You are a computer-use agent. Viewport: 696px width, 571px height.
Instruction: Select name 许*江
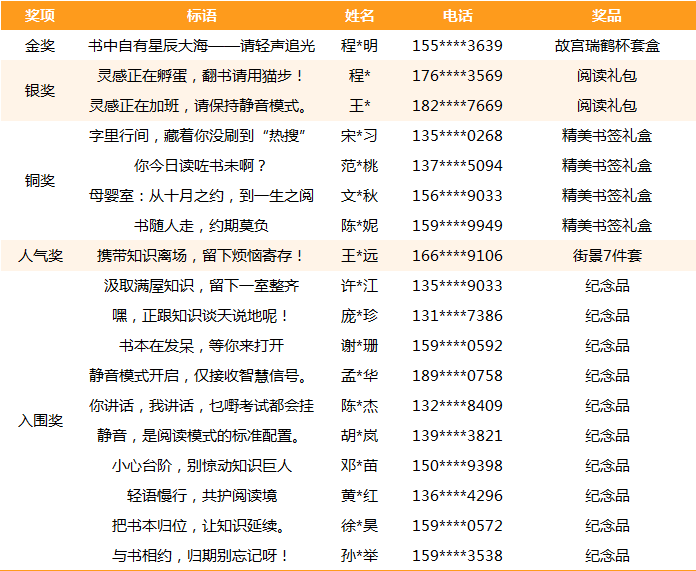(x=359, y=286)
